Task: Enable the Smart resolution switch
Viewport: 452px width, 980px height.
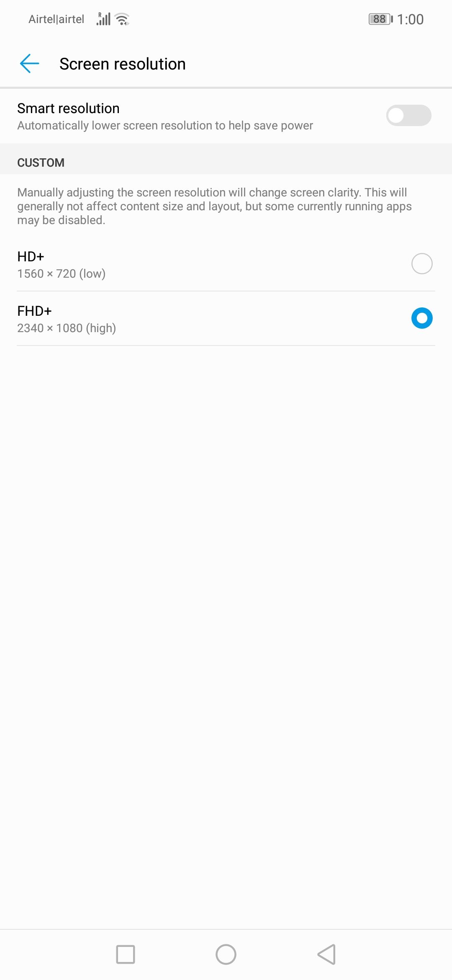Action: [x=408, y=115]
